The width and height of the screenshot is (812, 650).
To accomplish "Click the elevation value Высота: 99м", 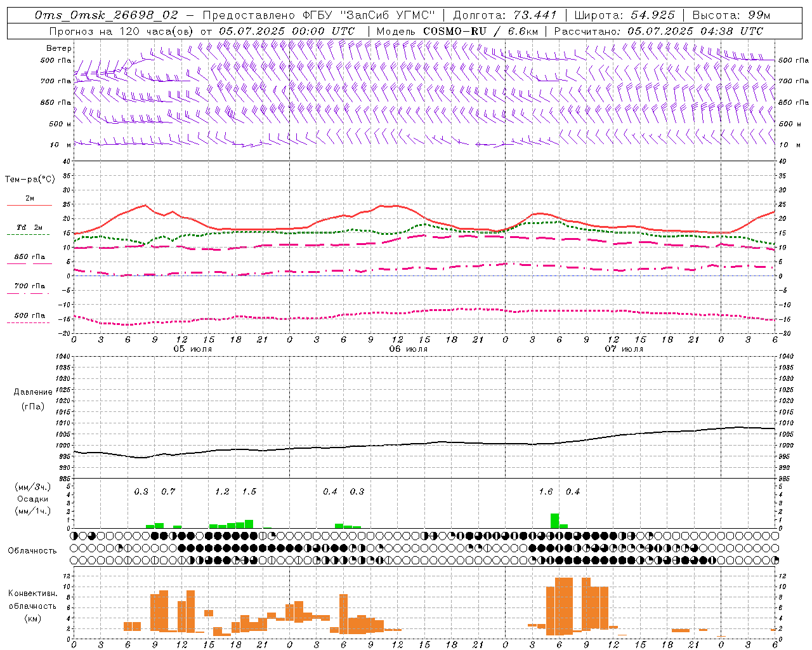I will pyautogui.click(x=731, y=15).
